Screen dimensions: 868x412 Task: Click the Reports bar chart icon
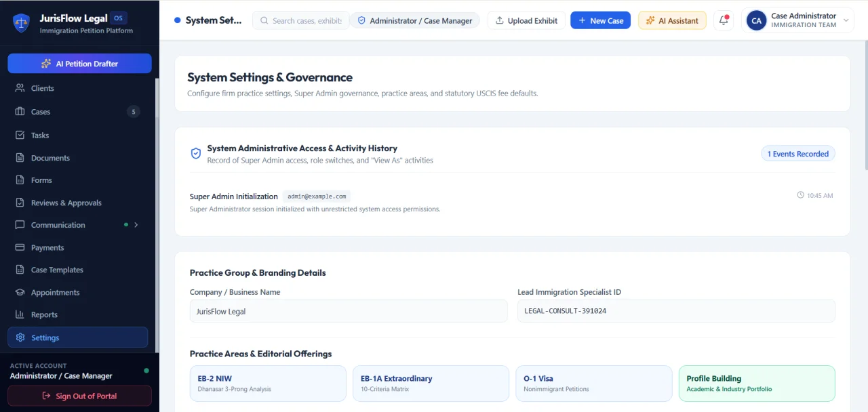pyautogui.click(x=20, y=314)
